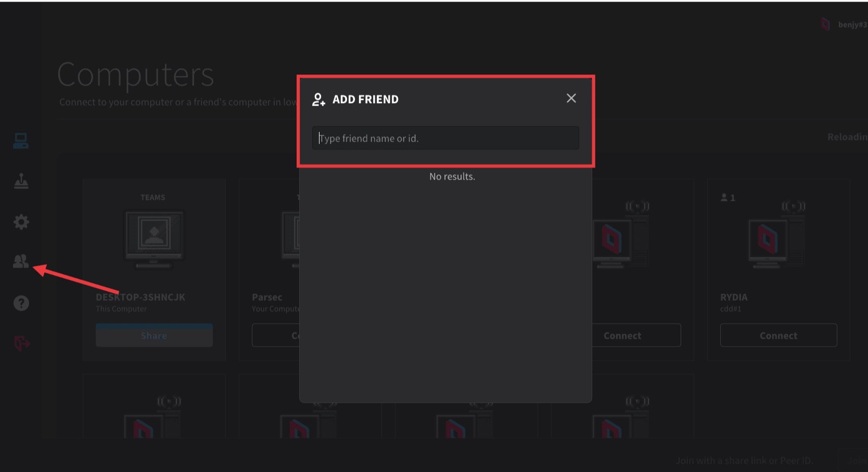Open Help via the question mark icon
Screen dimensions: 868x472
(x=21, y=303)
